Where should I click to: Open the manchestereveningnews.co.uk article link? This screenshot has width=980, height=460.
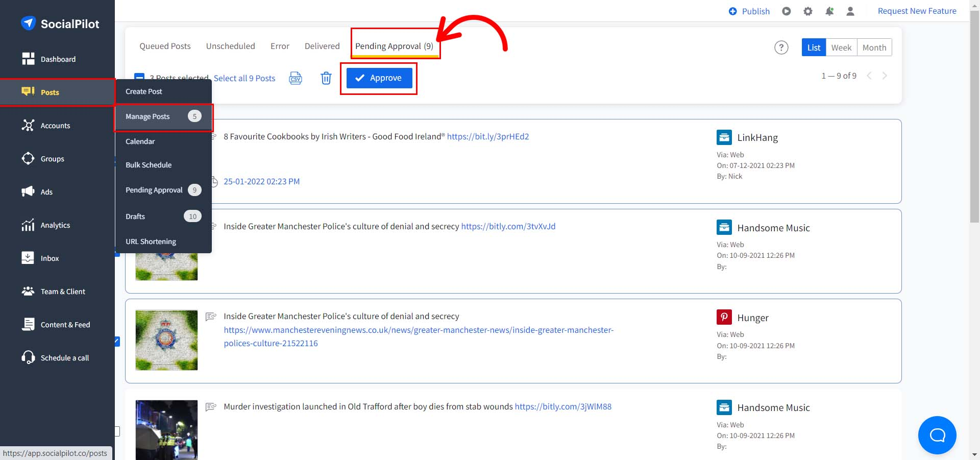[419, 336]
